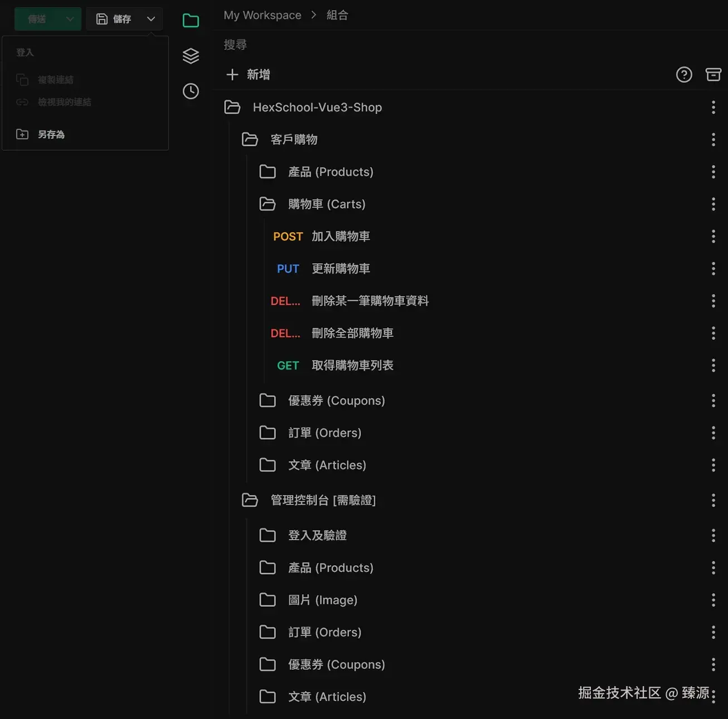The height and width of the screenshot is (719, 728).
Task: Select the 更新購物車 PUT request
Action: [341, 268]
